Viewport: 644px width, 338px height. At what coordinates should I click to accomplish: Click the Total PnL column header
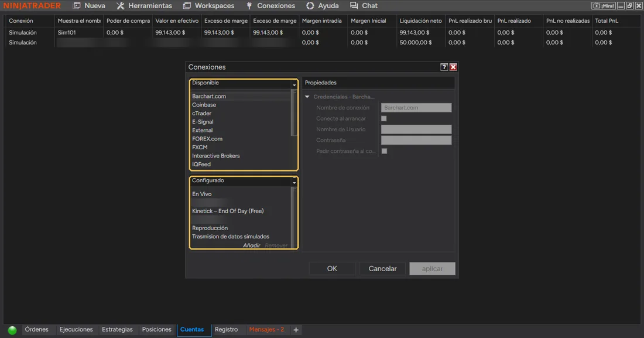[x=616, y=21]
